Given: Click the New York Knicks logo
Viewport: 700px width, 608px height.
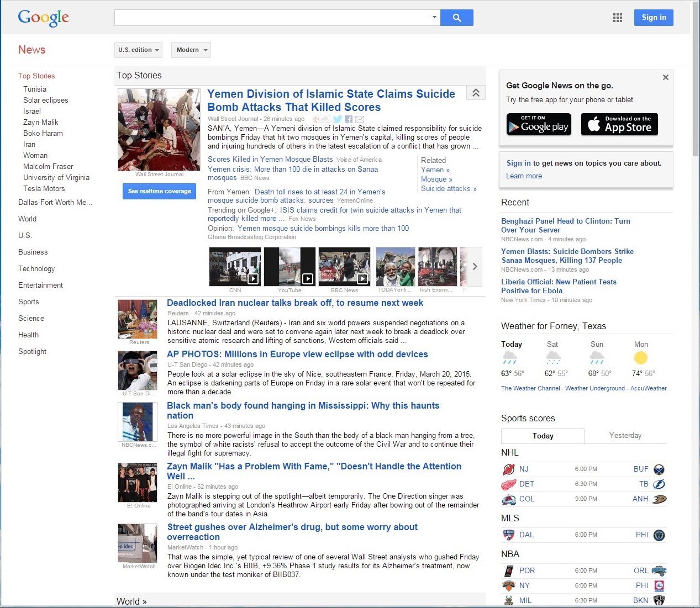Looking at the screenshot, I should click(x=508, y=586).
